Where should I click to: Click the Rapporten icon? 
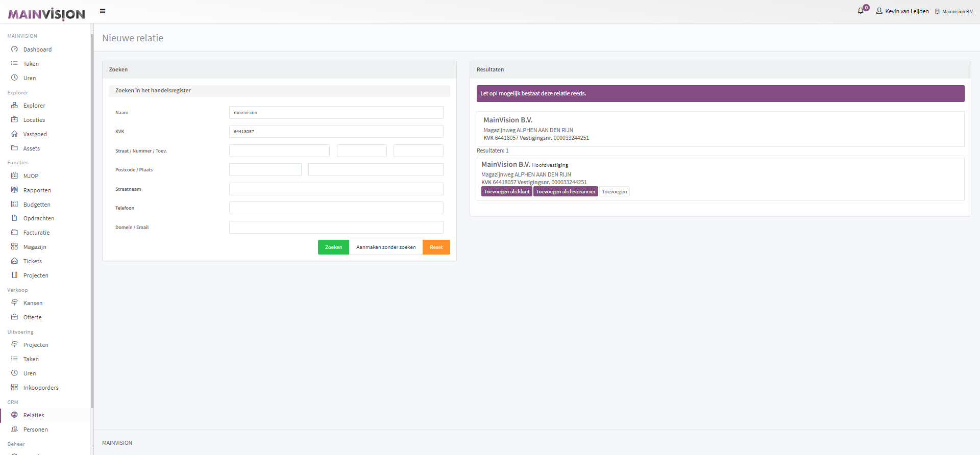pos(14,190)
